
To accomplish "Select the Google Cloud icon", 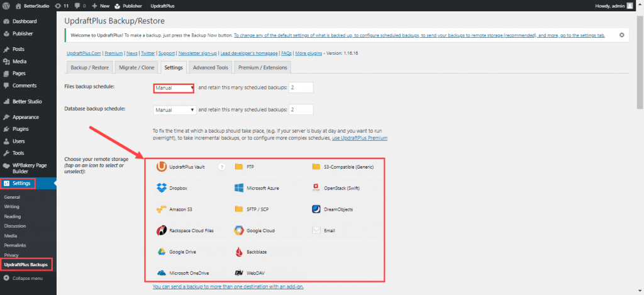I will point(238,230).
